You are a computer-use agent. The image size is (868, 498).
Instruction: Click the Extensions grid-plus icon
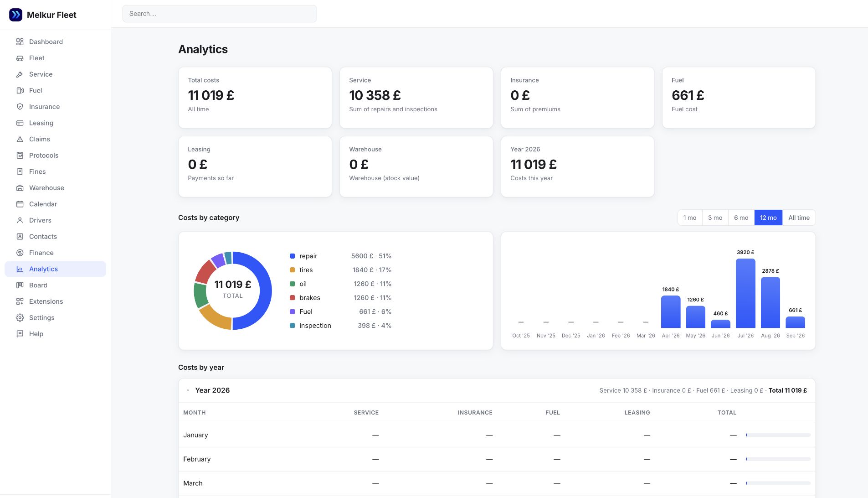[x=20, y=301]
